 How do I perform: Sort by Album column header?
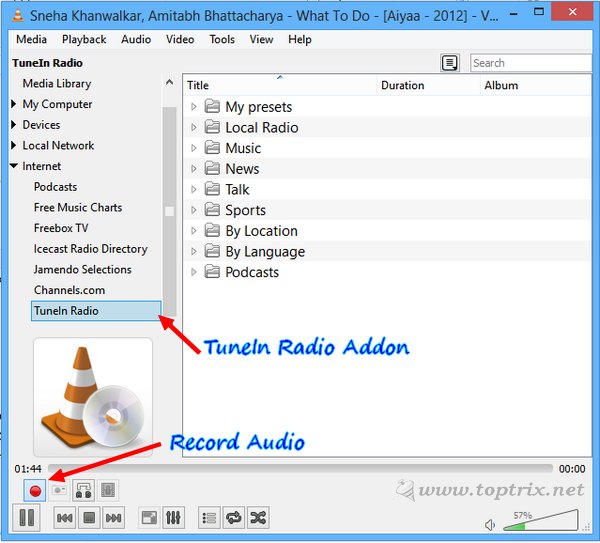[536, 85]
